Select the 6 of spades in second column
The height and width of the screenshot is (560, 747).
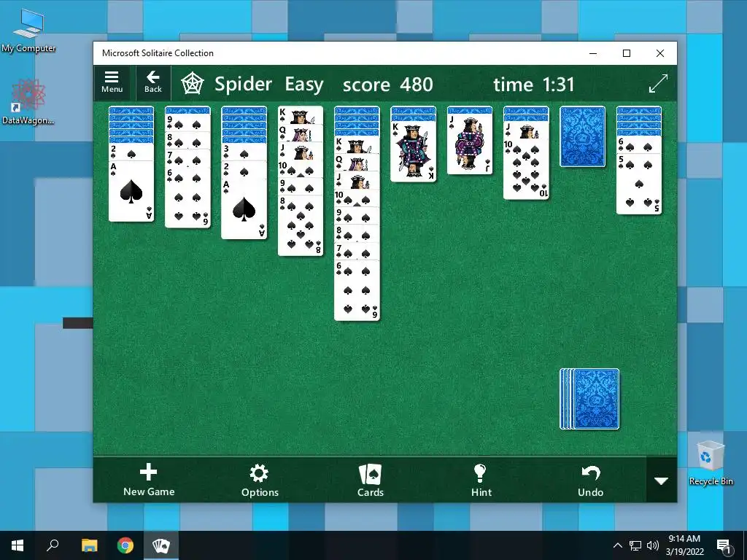click(x=187, y=197)
